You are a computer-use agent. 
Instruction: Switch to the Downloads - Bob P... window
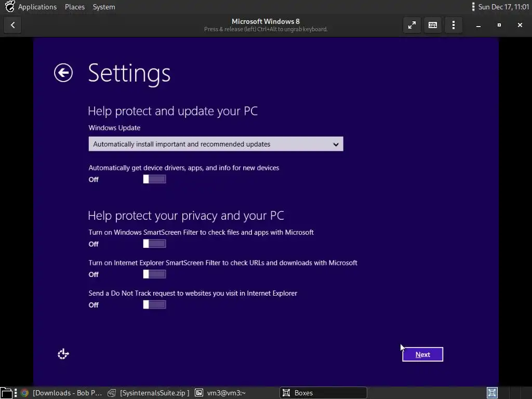click(61, 393)
